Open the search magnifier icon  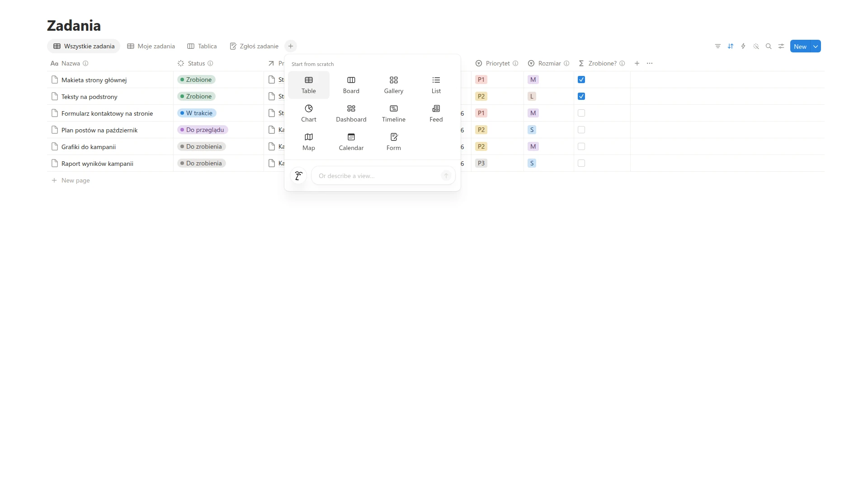point(769,46)
